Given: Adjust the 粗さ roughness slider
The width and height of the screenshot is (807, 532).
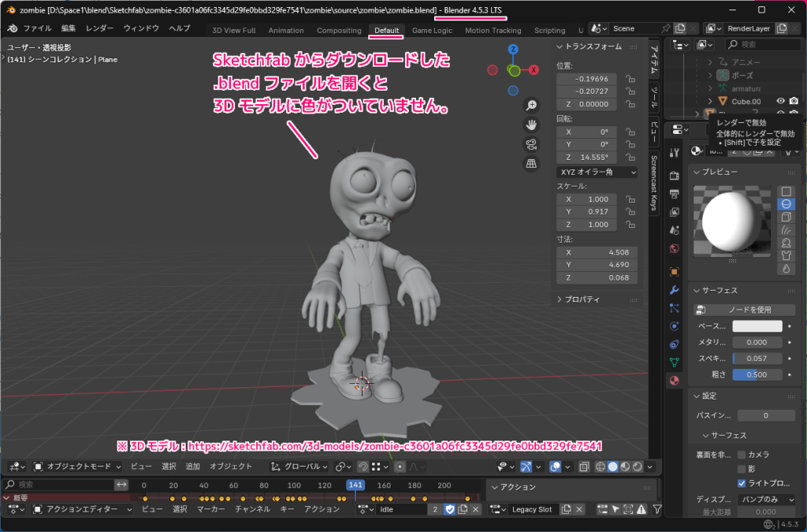Looking at the screenshot, I should [757, 374].
